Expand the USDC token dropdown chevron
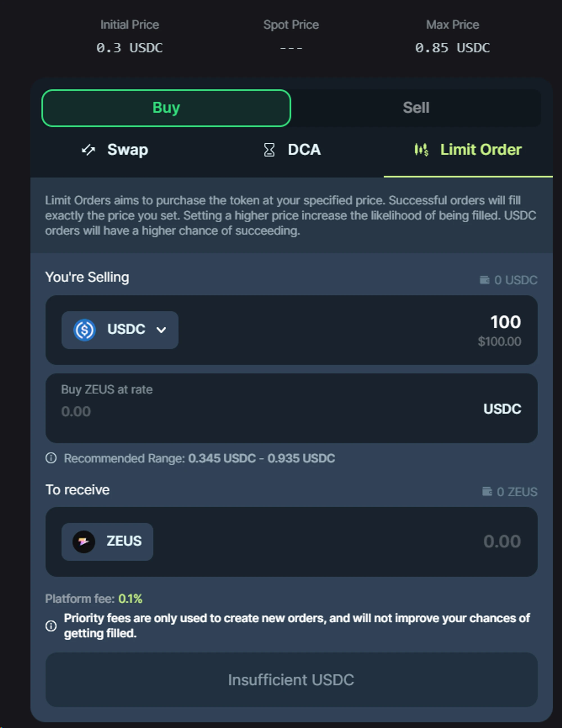562x728 pixels. click(161, 330)
